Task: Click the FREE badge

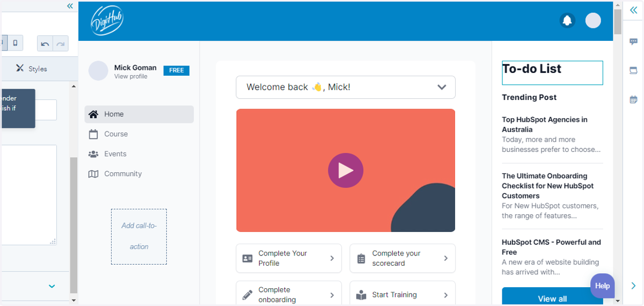Action: [177, 70]
